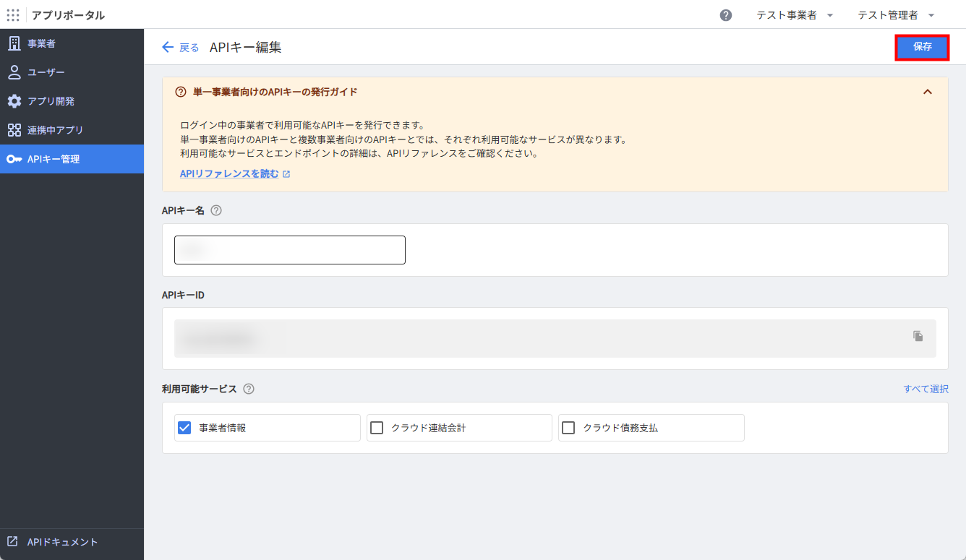Go to 事業者 in the sidebar
Image resolution: width=966 pixels, height=560 pixels.
[72, 43]
